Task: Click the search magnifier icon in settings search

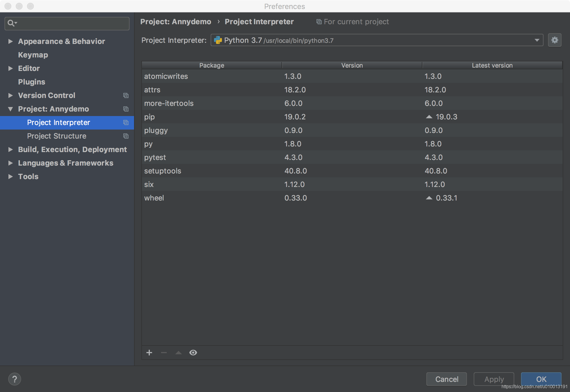Action: tap(12, 23)
